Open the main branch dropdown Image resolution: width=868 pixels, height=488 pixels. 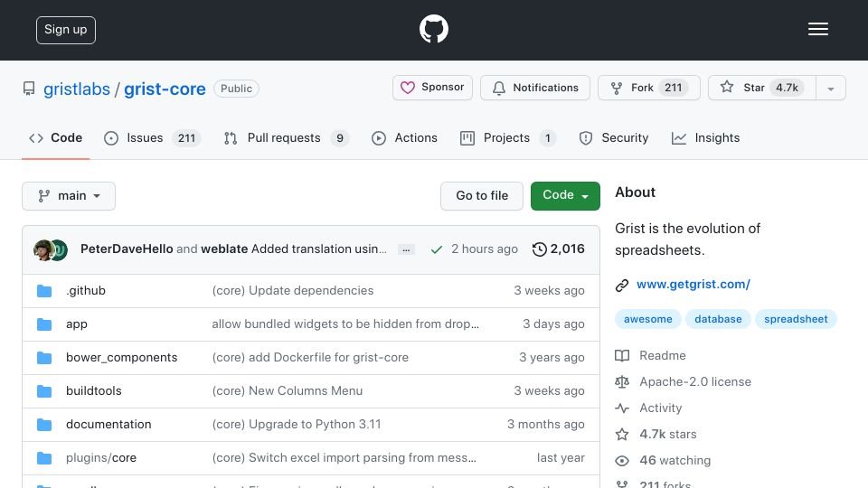[x=69, y=196]
